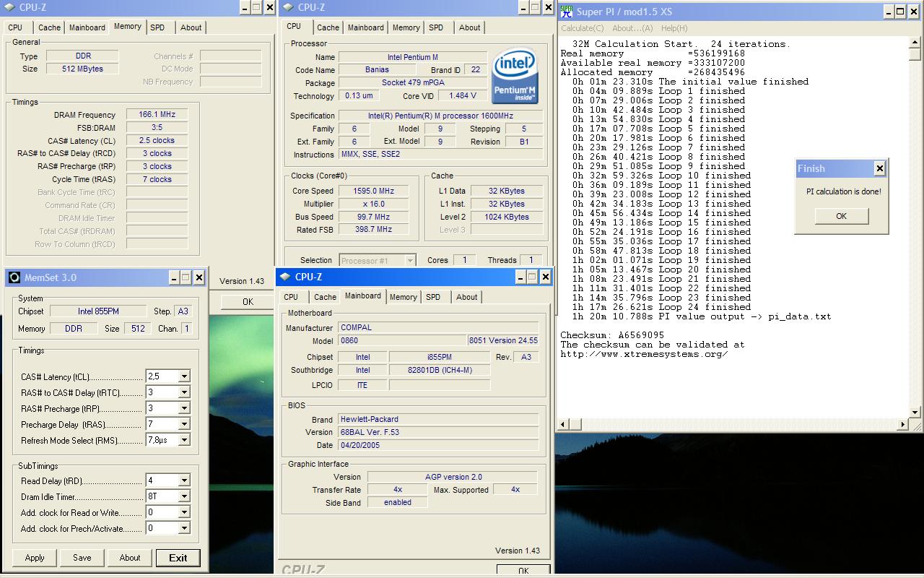Open the Help(H) menu in Super PI
Image resolution: width=924 pixels, height=578 pixels.
674,28
